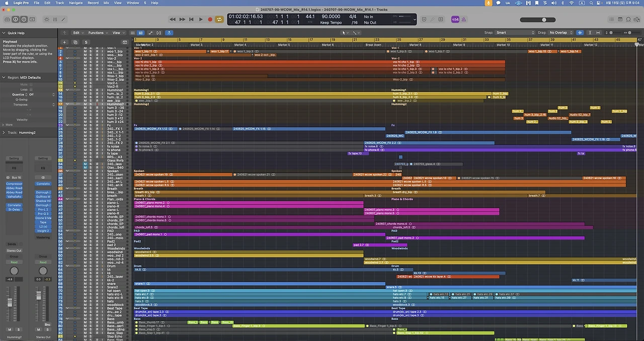
Task: Toggle Horizontal Auto Zoom icon
Action: tap(597, 33)
